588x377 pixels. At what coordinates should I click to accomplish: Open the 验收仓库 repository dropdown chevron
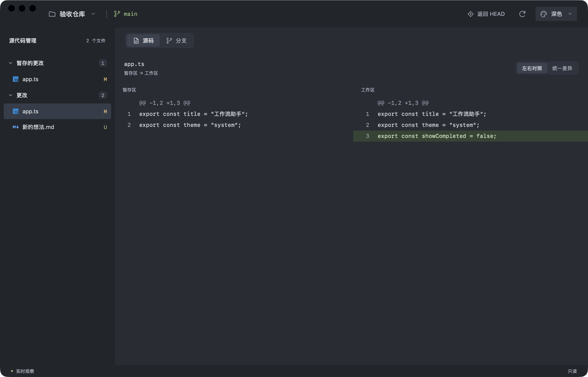point(93,14)
